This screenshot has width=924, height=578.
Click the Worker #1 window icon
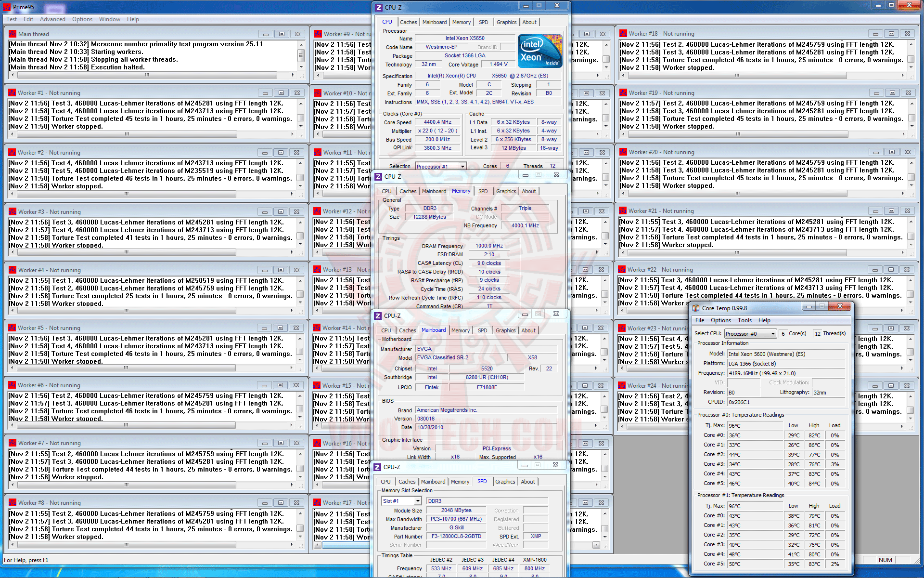pos(12,93)
